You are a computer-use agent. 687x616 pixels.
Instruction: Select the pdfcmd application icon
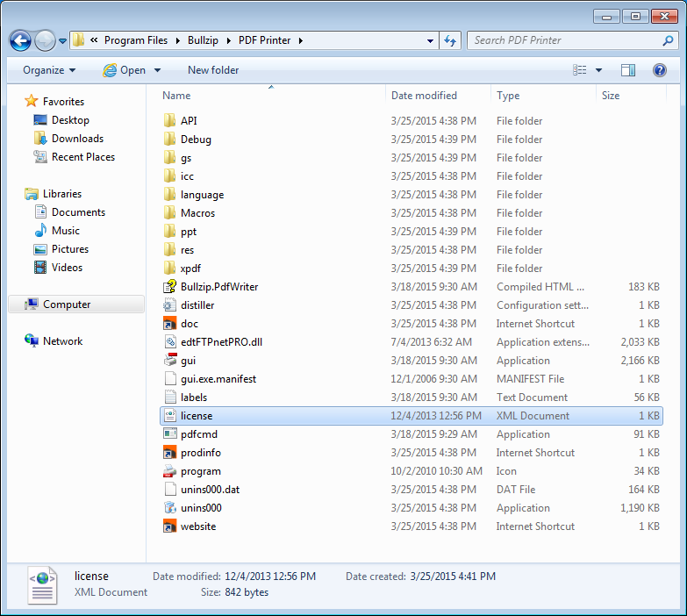(169, 433)
